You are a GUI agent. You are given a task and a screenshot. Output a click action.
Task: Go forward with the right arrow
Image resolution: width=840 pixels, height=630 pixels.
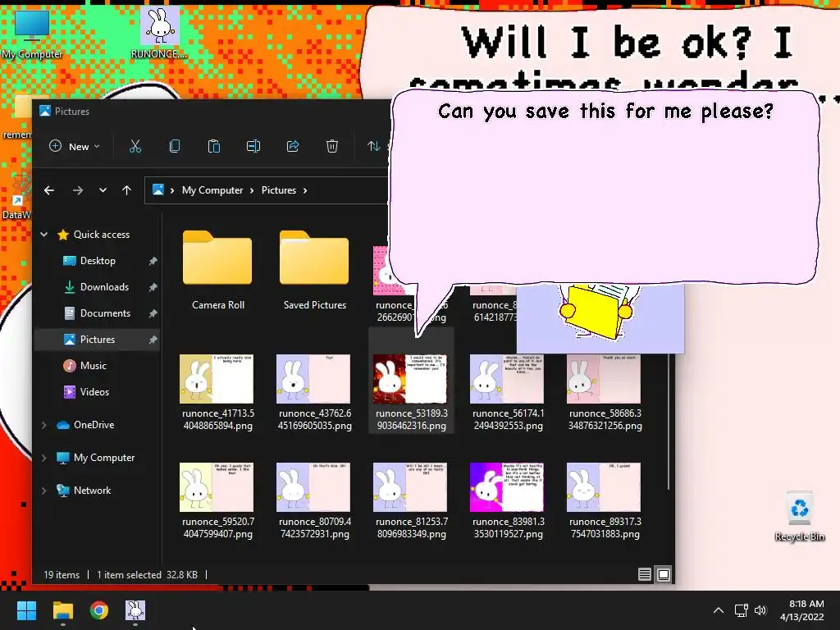pos(78,190)
